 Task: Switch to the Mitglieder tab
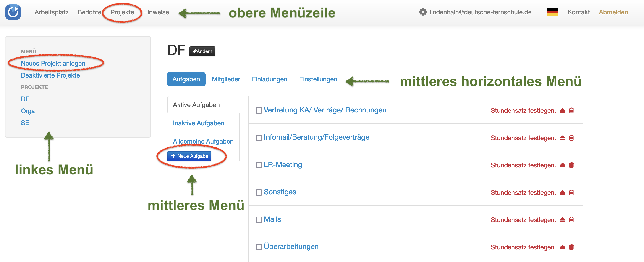[226, 79]
